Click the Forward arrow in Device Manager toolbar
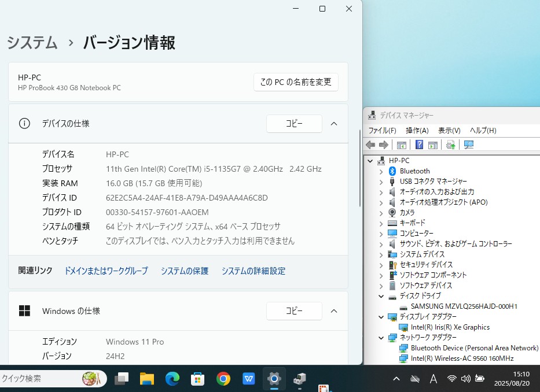The image size is (540, 392). pyautogui.click(x=383, y=145)
